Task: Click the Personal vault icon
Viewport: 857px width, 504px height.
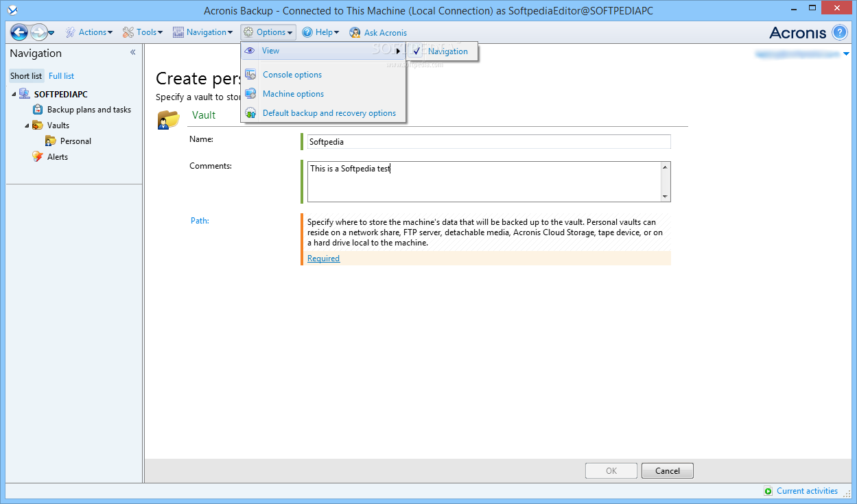Action: 51,141
